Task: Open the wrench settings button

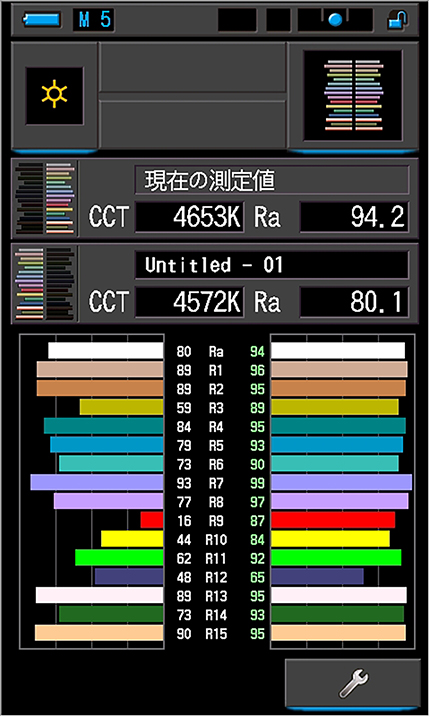Action: tap(353, 684)
